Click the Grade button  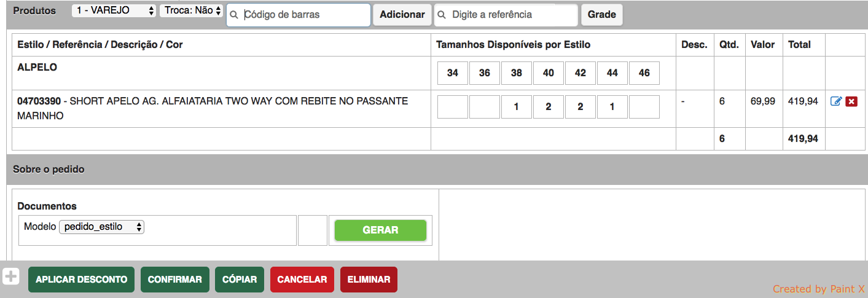[601, 15]
